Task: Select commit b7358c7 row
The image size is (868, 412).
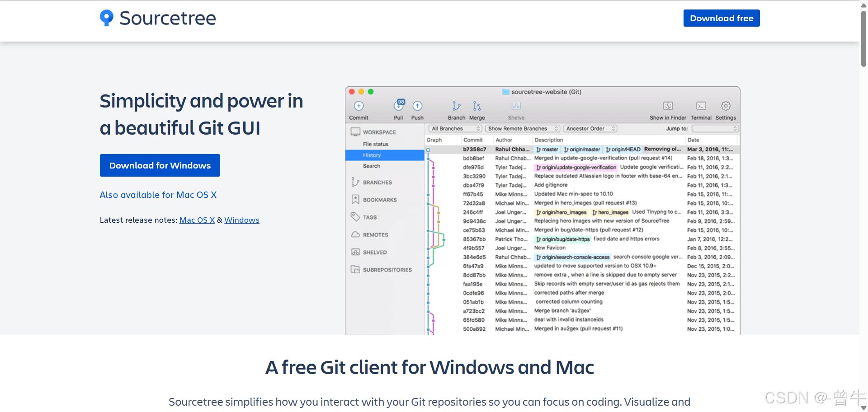Action: point(582,150)
